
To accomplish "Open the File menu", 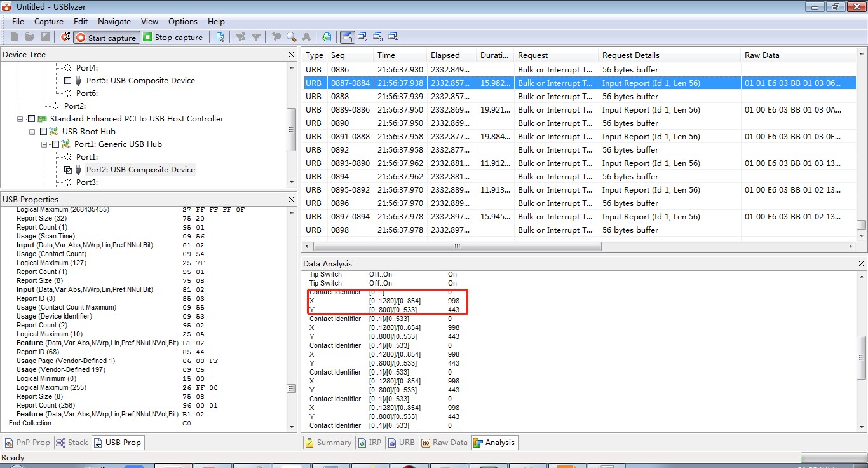I will coord(18,22).
